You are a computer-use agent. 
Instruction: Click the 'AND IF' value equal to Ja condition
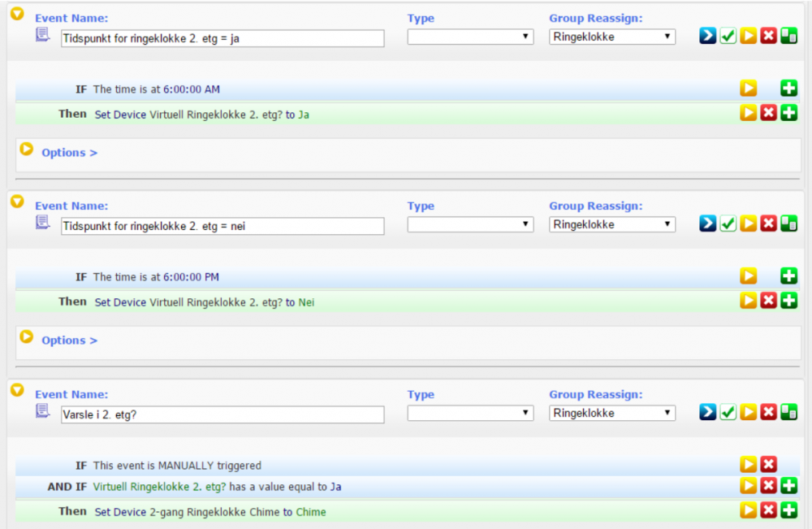pos(217,487)
